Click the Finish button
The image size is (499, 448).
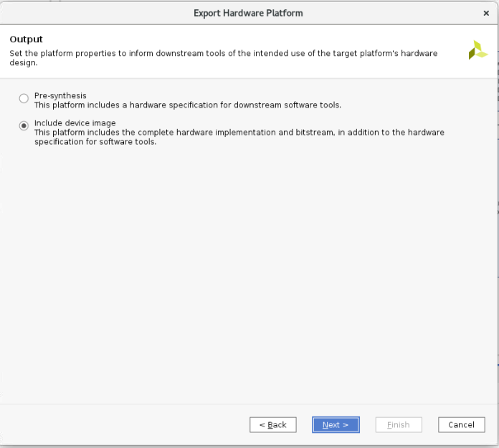(x=399, y=425)
